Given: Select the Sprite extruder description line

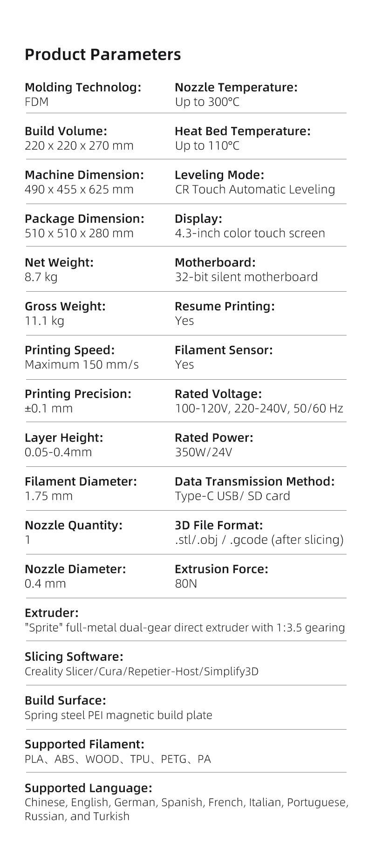Looking at the screenshot, I should 185,628.
